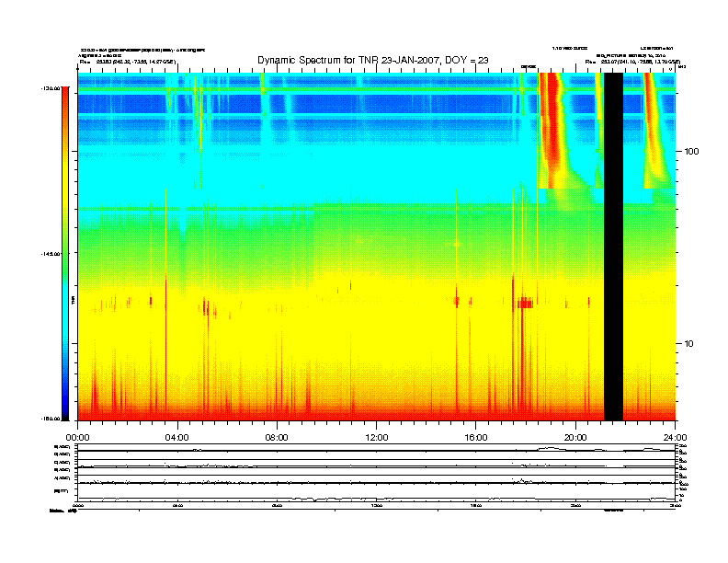Click the 24:00 time axis label
Image resolution: width=728 pixels, height=563 pixels.
click(x=675, y=437)
